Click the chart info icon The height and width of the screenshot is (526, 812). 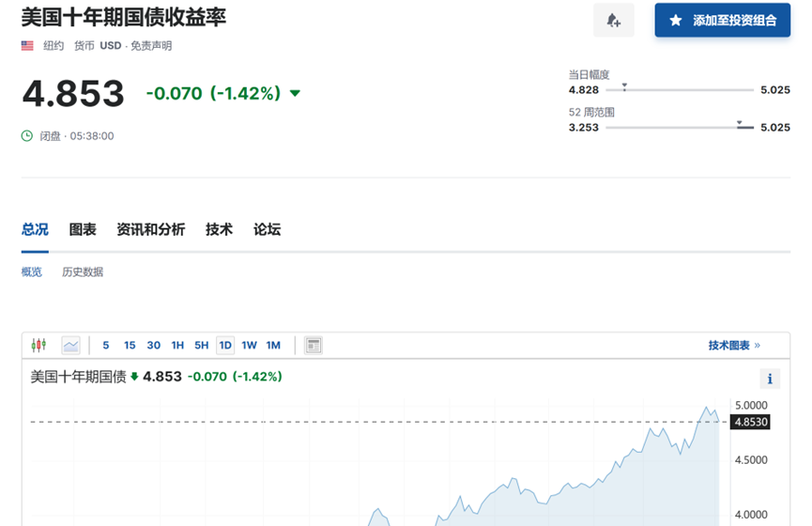tap(770, 379)
